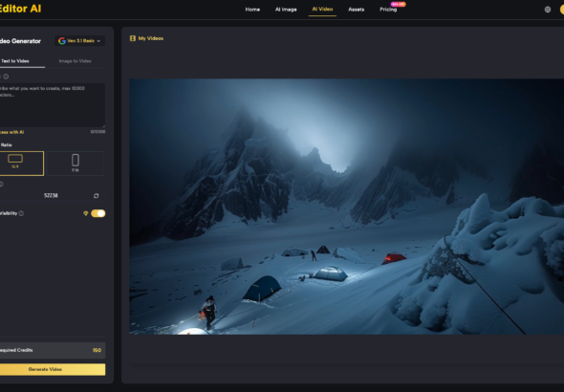This screenshot has height=392, width=564.
Task: Open the Veo 3.1 Basic model dropdown
Action: 80,41
